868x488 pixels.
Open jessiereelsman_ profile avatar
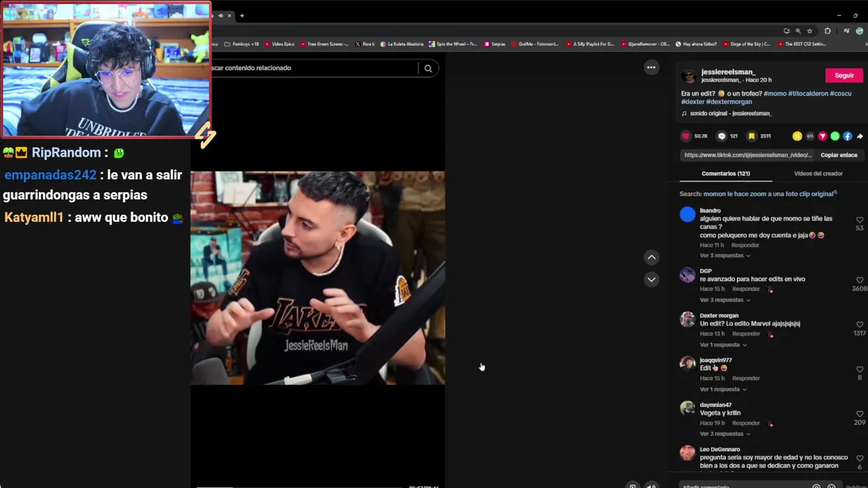click(x=688, y=76)
